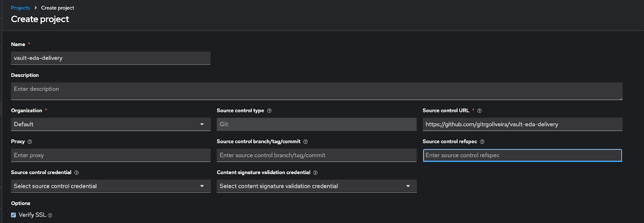The height and width of the screenshot is (223, 644).
Task: Focus the source control branch/tag/commit field
Action: 316,155
